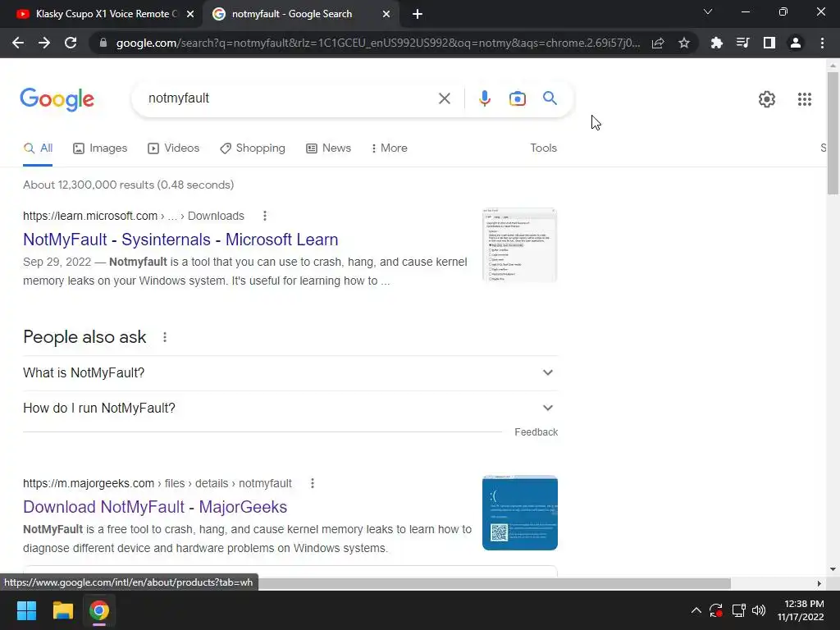Switch to Shopping results
Screen dimensions: 840x630
point(253,148)
